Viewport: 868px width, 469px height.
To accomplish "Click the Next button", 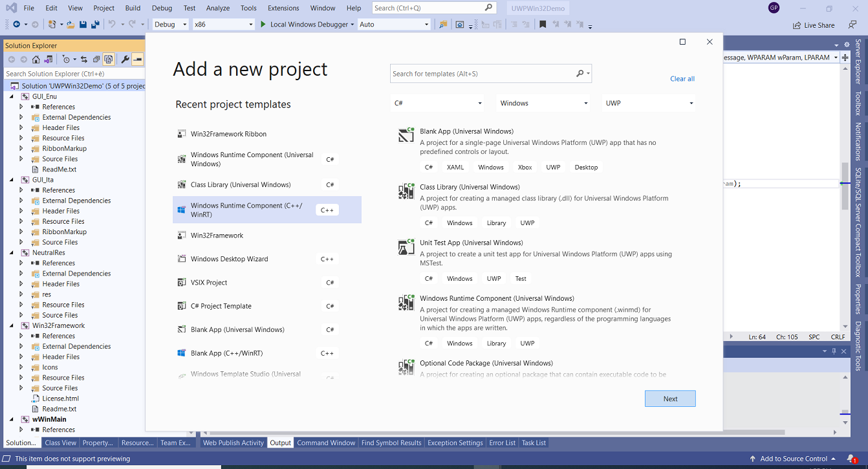I will click(670, 398).
